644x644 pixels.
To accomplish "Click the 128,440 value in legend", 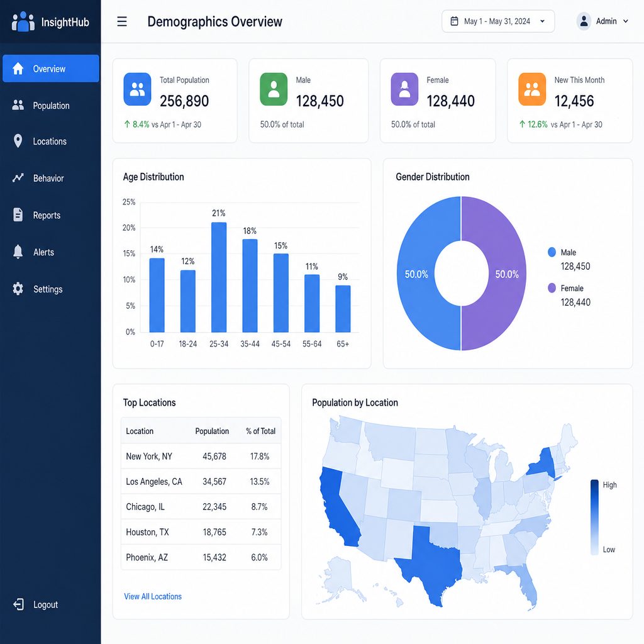I will (x=575, y=303).
